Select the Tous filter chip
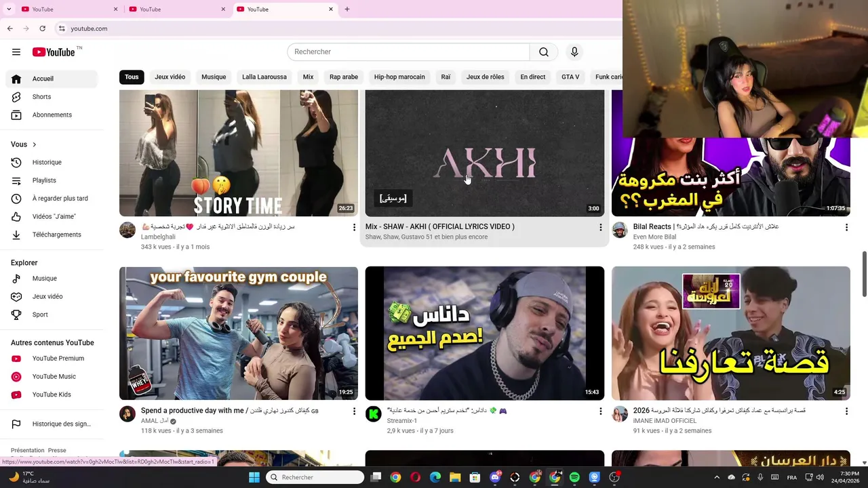The height and width of the screenshot is (488, 868). (x=132, y=77)
